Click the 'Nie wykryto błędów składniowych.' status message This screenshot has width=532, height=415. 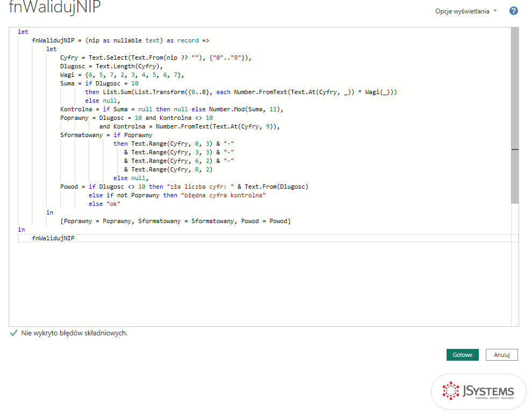point(74,333)
